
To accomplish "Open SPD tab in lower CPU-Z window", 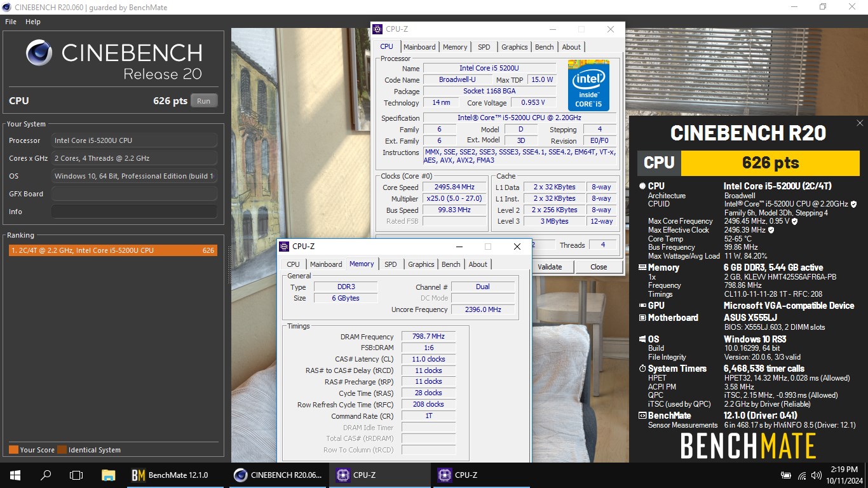I will click(391, 264).
